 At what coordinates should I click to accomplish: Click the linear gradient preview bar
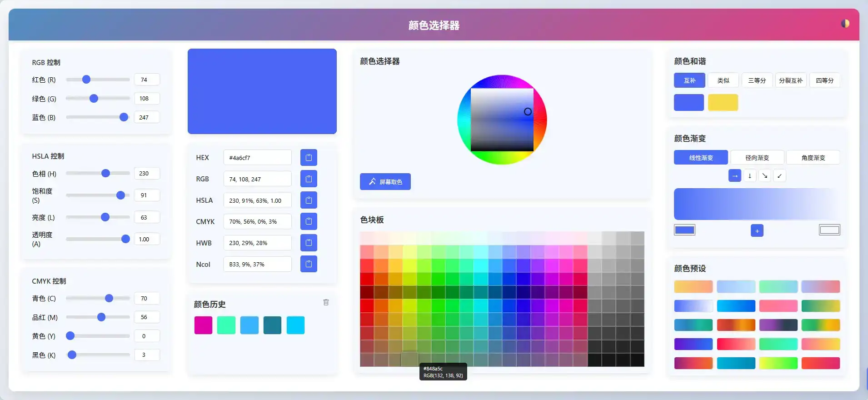point(757,204)
